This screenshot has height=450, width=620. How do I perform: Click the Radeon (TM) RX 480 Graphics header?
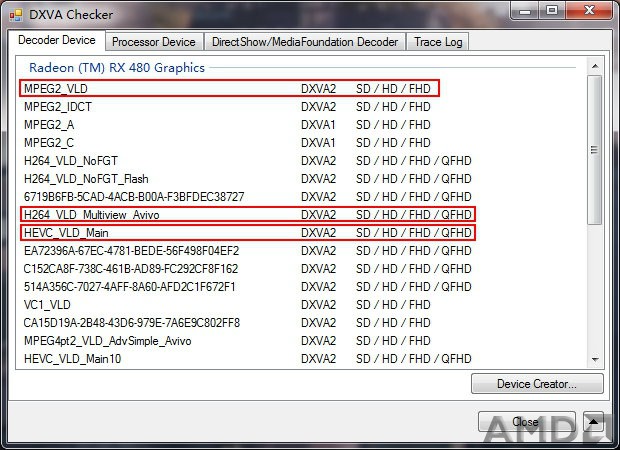(117, 68)
